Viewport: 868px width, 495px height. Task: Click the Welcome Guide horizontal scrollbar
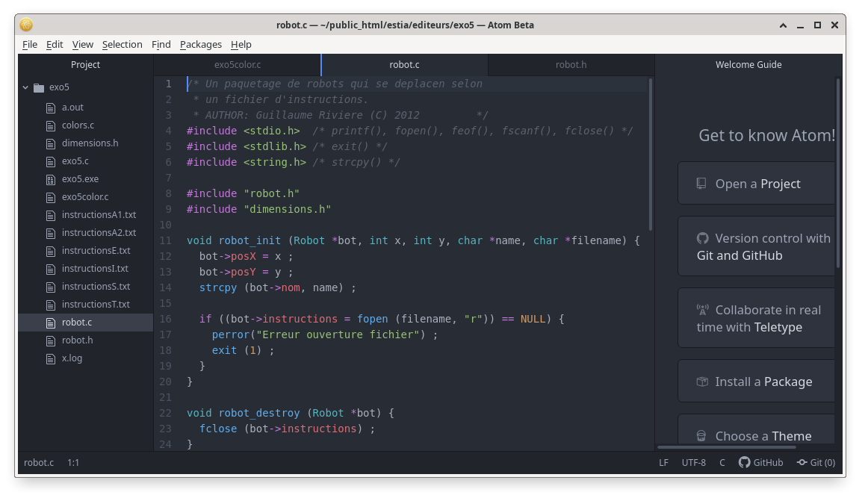point(726,447)
